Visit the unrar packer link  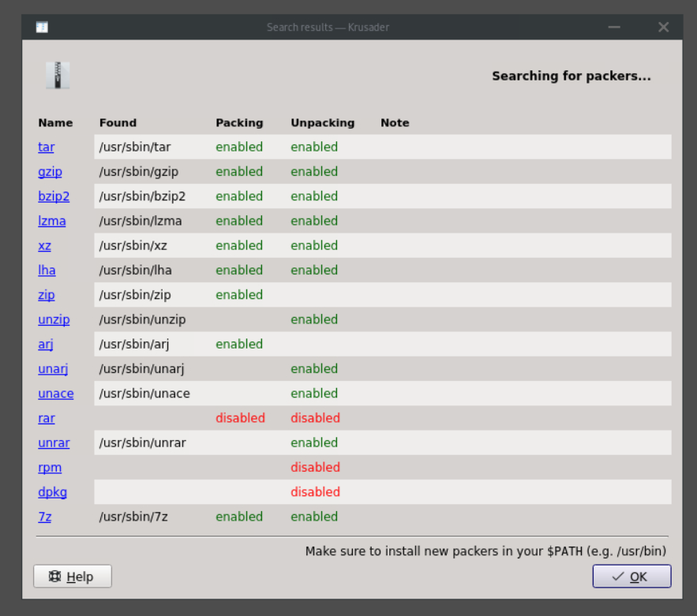[x=54, y=442]
